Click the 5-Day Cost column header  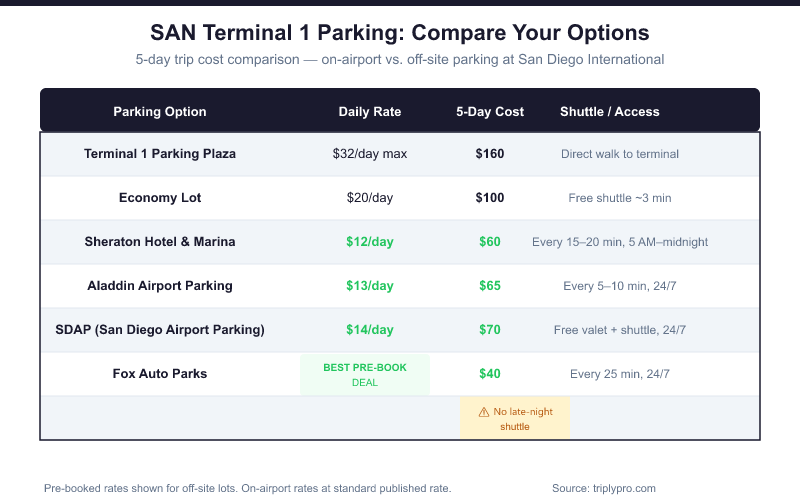[490, 112]
